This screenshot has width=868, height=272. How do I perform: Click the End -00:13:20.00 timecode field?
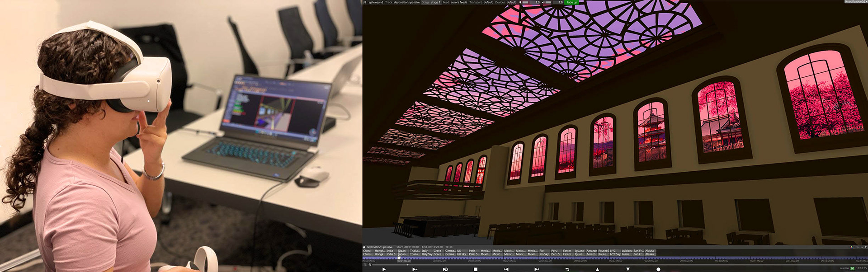[x=433, y=247]
